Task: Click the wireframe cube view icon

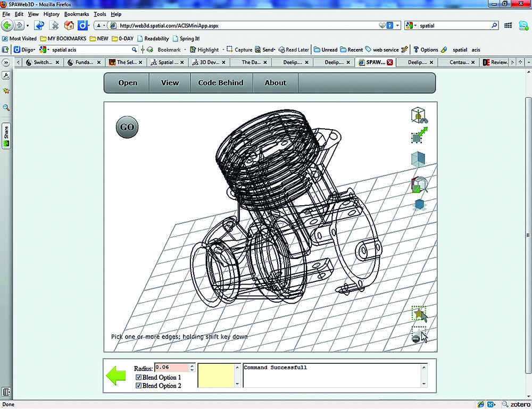Action: tap(419, 115)
